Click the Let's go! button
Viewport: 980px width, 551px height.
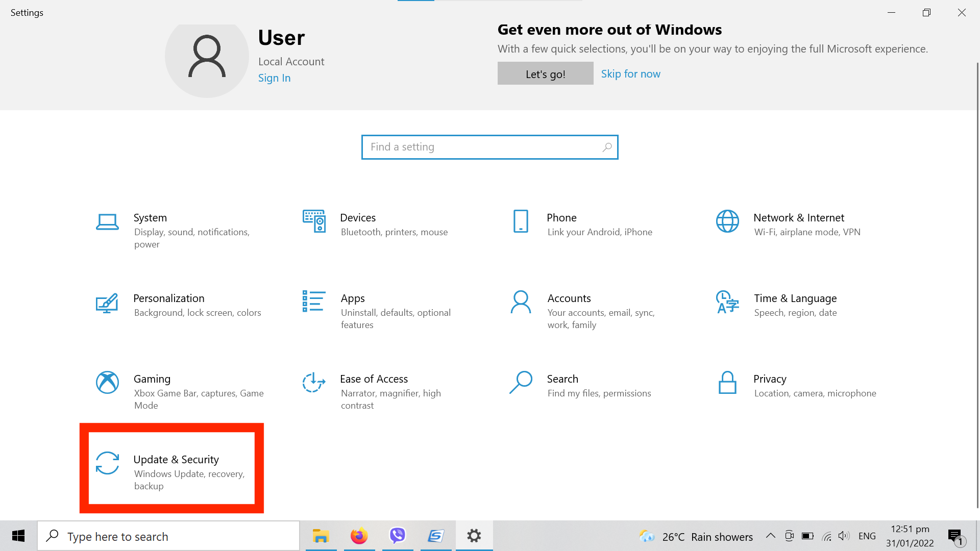(x=545, y=73)
